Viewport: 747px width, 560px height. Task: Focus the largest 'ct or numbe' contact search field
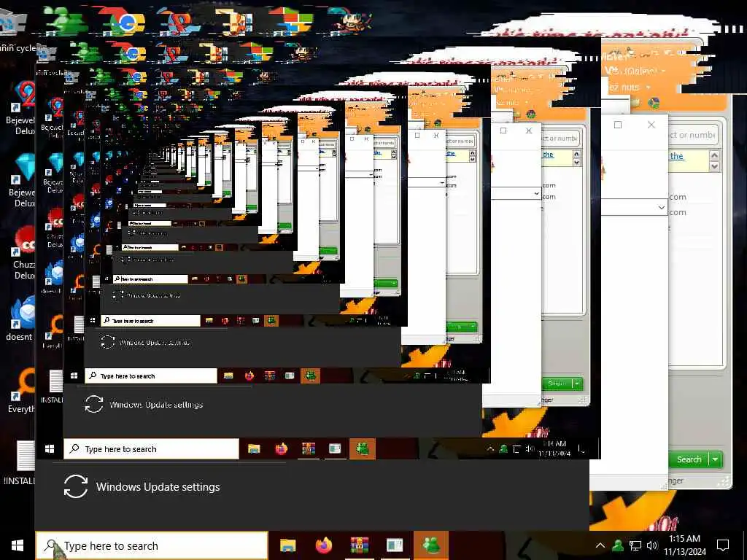click(692, 135)
